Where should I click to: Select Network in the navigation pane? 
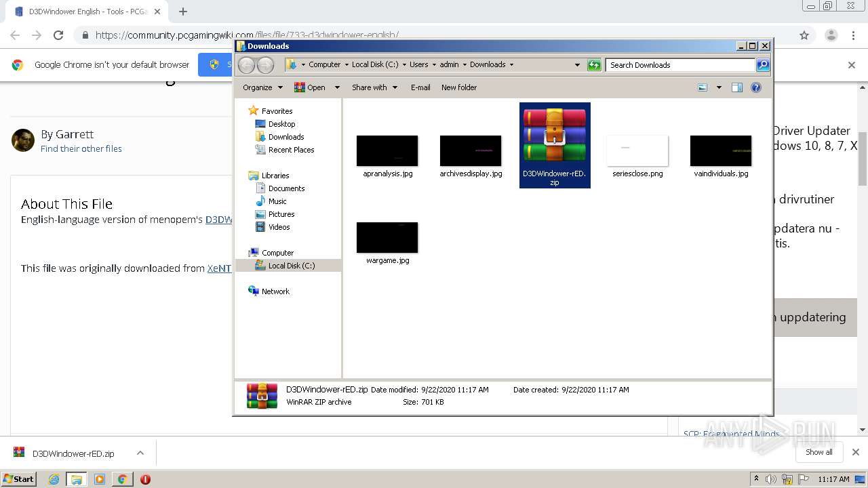pyautogui.click(x=275, y=291)
